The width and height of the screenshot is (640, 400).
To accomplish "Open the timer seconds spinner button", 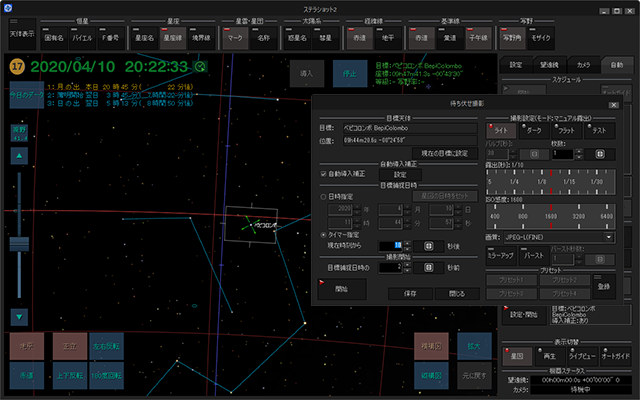I will pos(428,245).
